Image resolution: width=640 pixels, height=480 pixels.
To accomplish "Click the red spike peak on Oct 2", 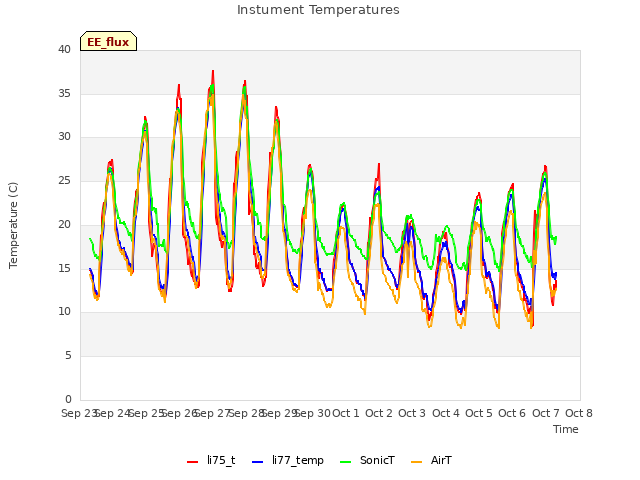I will (x=379, y=164).
